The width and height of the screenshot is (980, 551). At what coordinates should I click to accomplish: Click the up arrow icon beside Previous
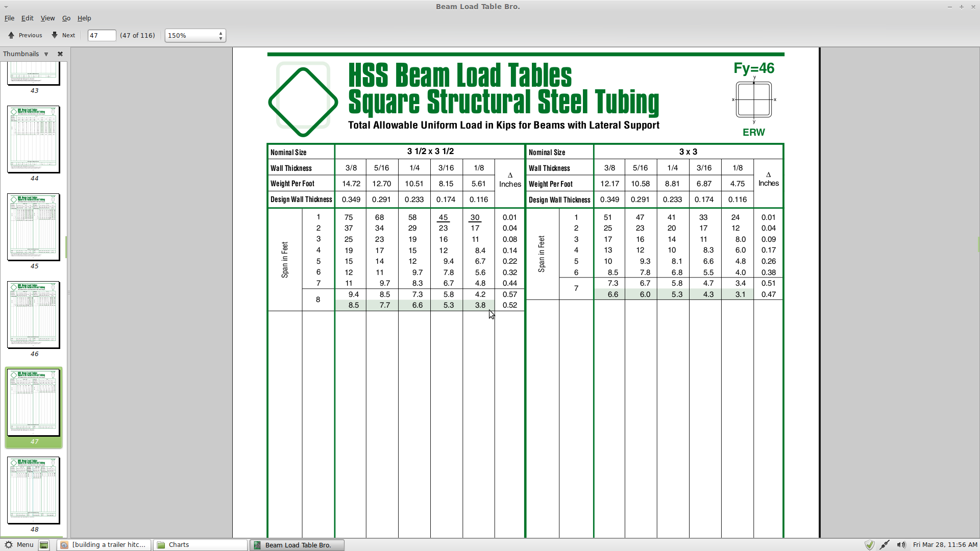pyautogui.click(x=11, y=35)
